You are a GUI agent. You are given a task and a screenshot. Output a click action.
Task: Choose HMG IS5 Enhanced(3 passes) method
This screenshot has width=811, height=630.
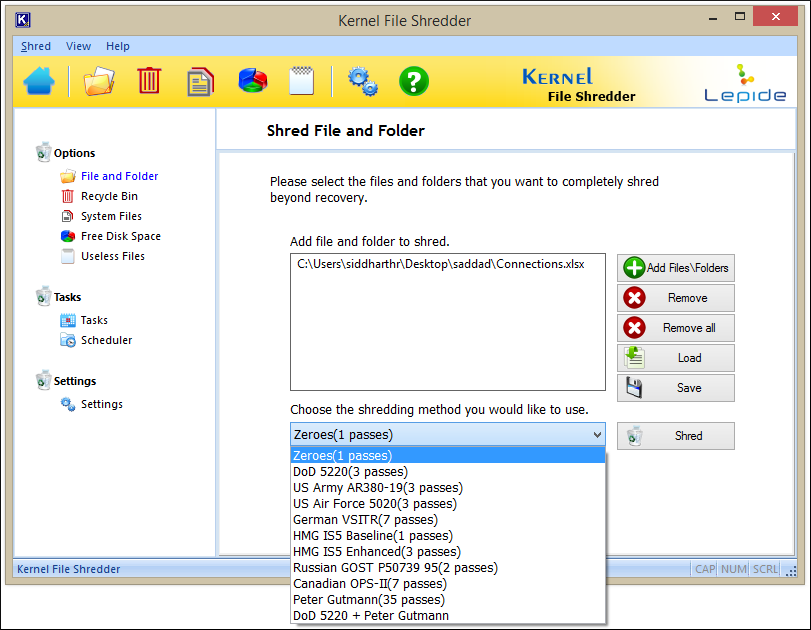pos(448,552)
